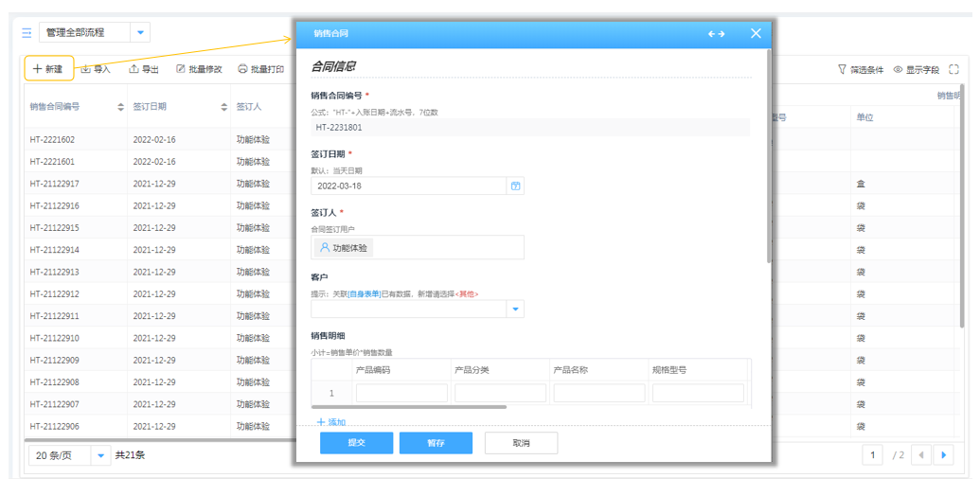Open the 签订日期 calendar picker

coord(515,186)
